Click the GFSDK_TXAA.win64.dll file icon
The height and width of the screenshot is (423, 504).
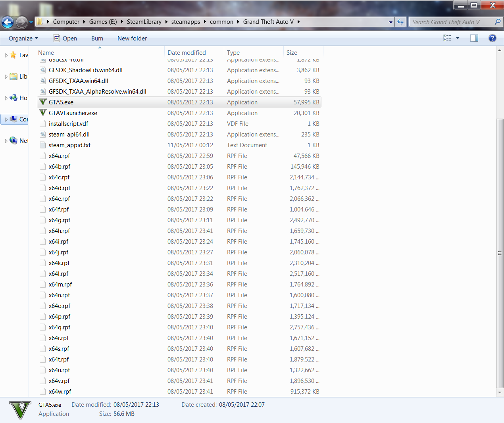pos(43,81)
